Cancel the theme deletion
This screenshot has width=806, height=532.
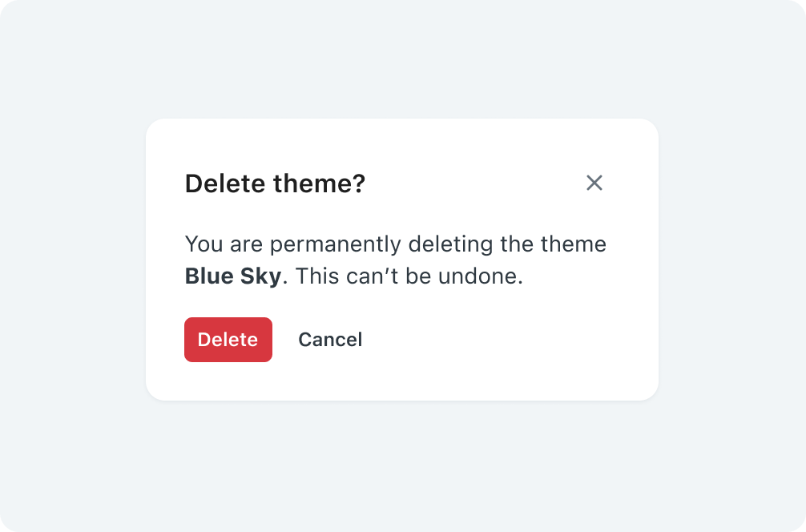(x=330, y=340)
